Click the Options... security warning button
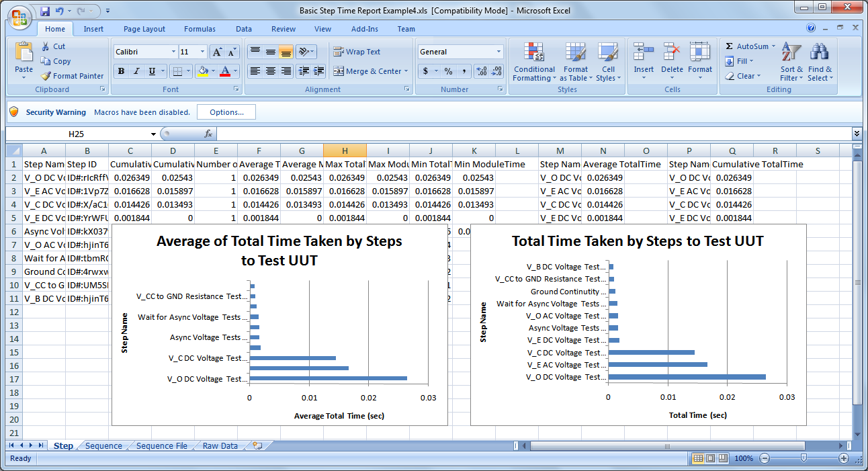Viewport: 868px width, 471px height. [x=226, y=112]
